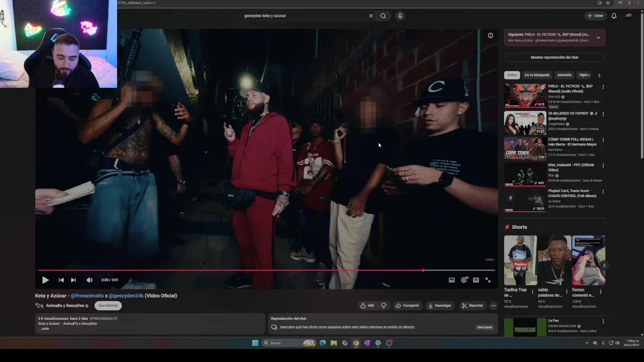Show next Shorts with arrow
Image resolution: width=644 pixels, height=362 pixels.
pyautogui.click(x=604, y=265)
